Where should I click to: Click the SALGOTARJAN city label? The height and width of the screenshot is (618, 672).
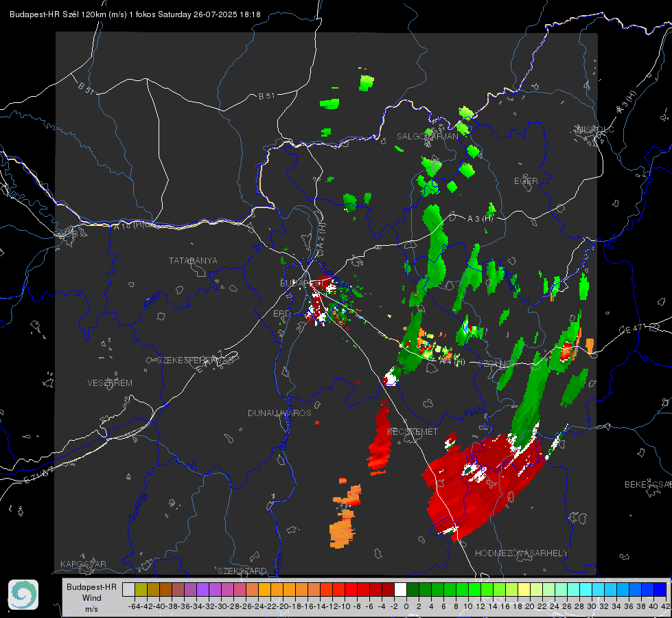click(427, 137)
